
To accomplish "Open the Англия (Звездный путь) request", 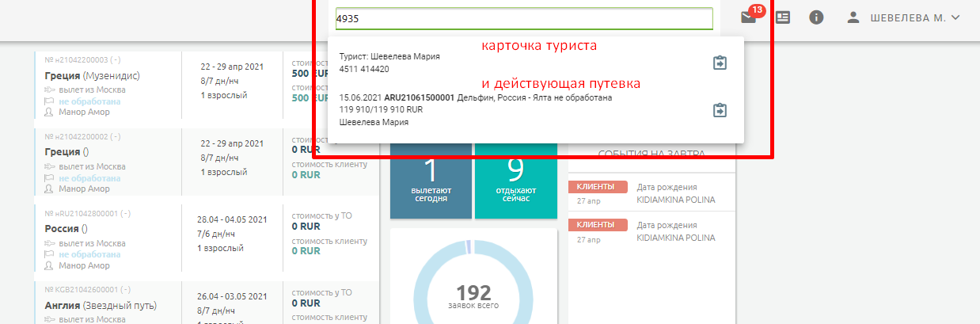I will tap(101, 305).
